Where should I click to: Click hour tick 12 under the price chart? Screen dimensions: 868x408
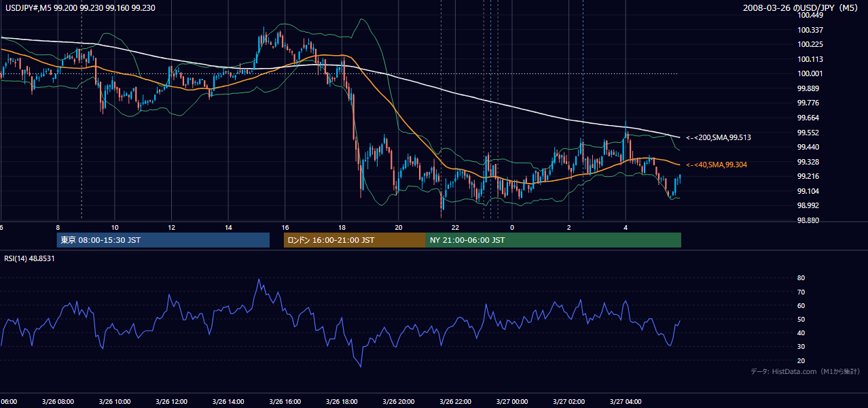171,227
